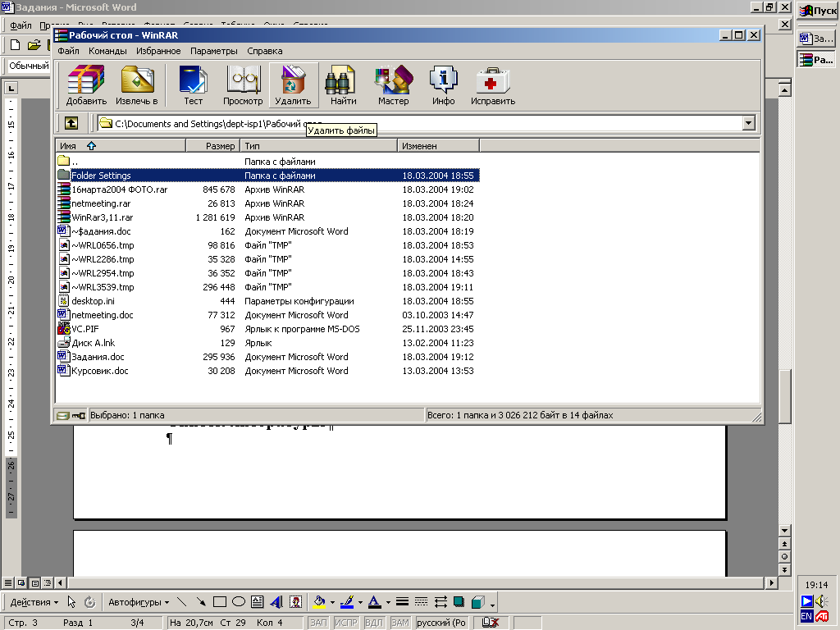
Task: Apply blue Line Color brush
Action: tap(347, 602)
